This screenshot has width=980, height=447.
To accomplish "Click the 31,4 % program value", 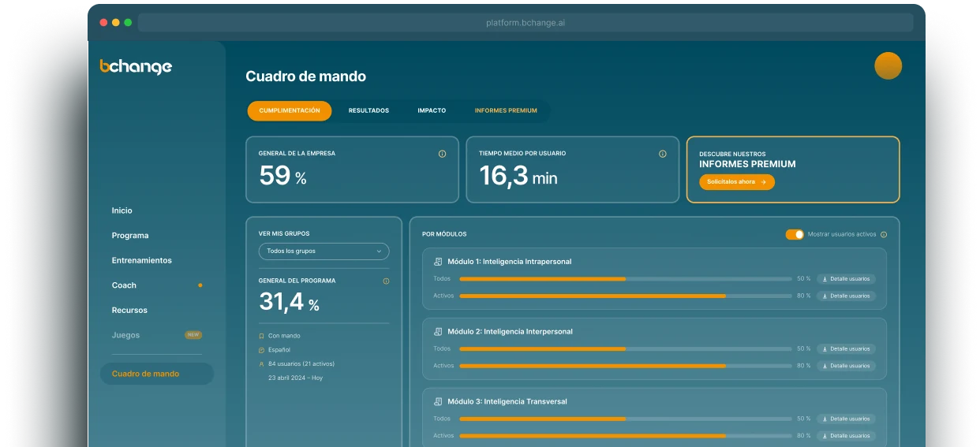I will 289,301.
